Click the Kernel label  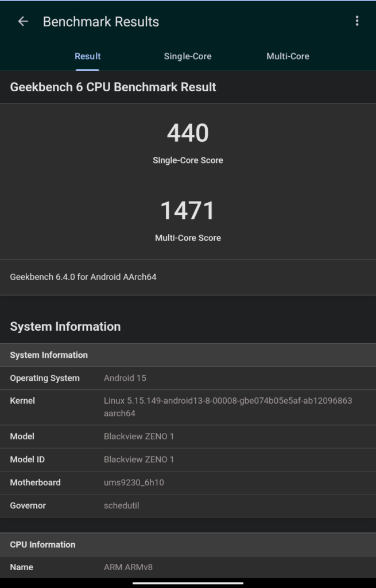point(22,400)
